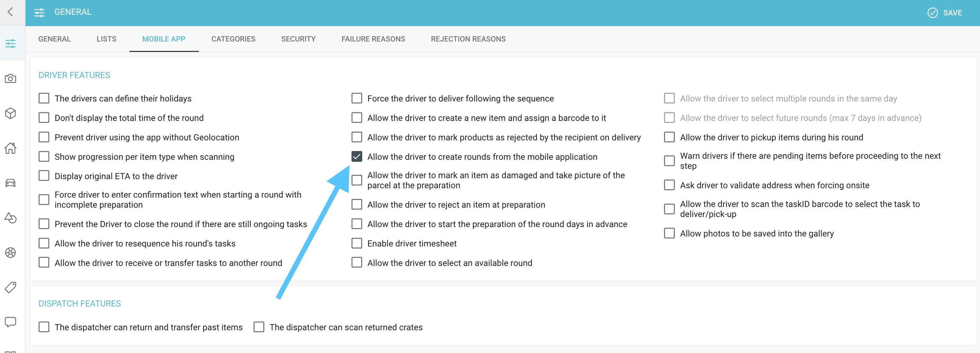Open the wheel icon in sidebar
980x353 pixels.
(x=11, y=252)
